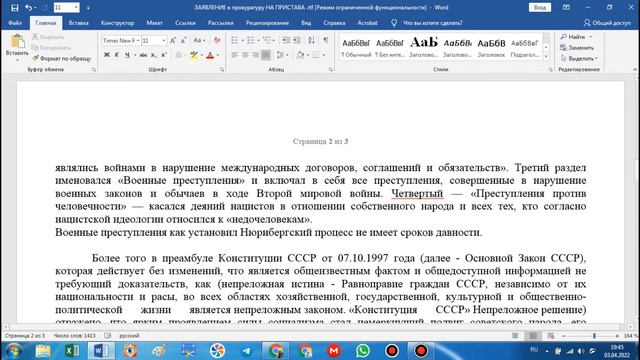Click Вход sign-in button
This screenshot has width=640, height=360.
tap(540, 8)
